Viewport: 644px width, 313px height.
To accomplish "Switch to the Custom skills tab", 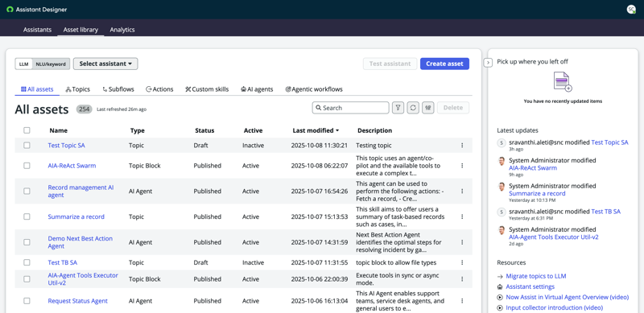I will pos(207,89).
